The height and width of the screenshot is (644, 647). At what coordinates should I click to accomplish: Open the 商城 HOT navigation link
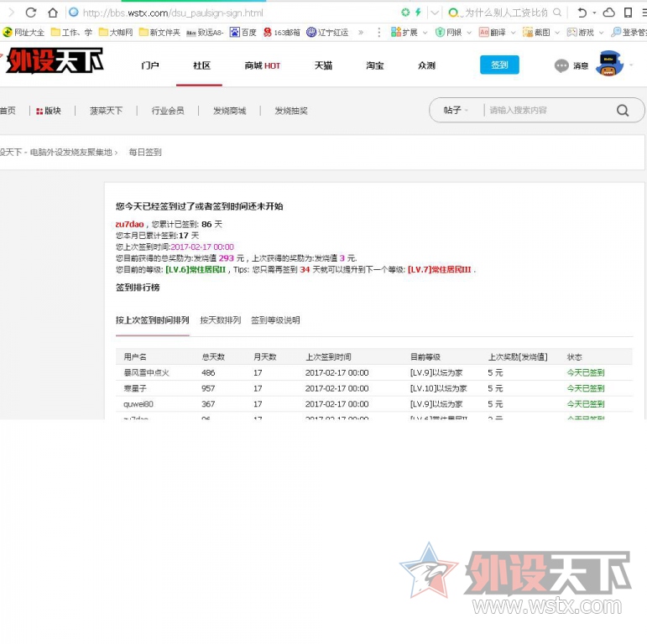263,65
